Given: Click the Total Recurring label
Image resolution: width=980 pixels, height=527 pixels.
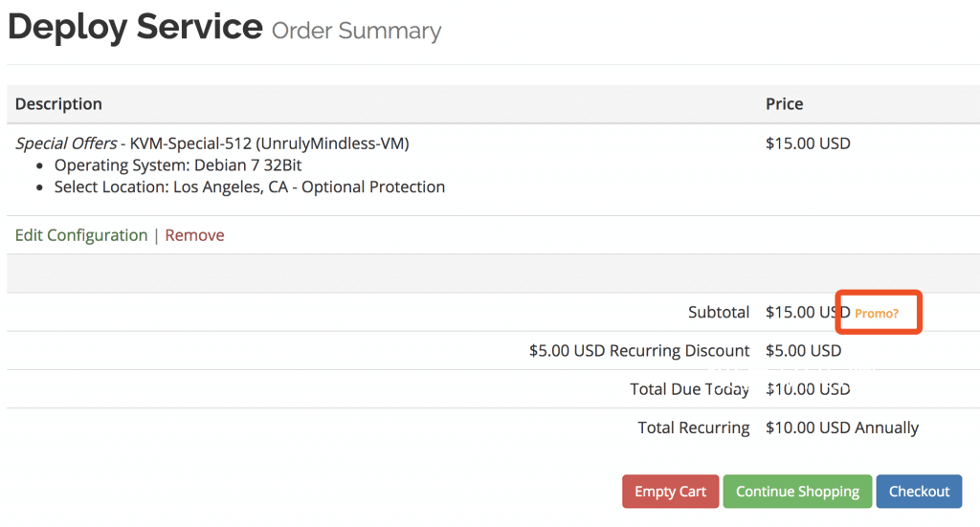Looking at the screenshot, I should [x=694, y=428].
